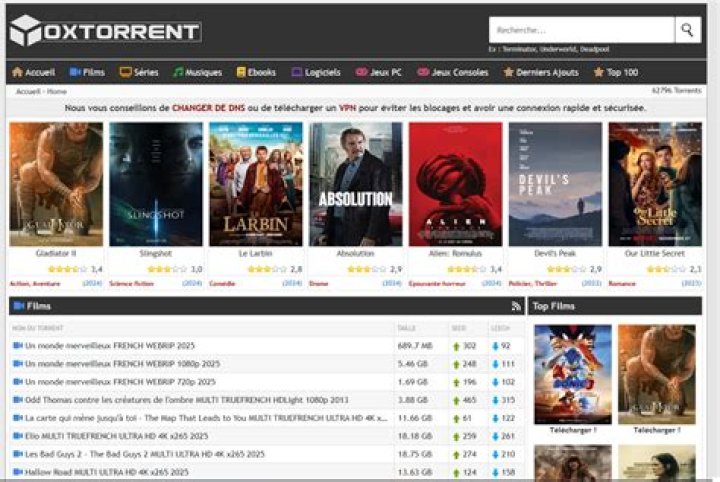Click the VPN link in the notice

(x=348, y=108)
